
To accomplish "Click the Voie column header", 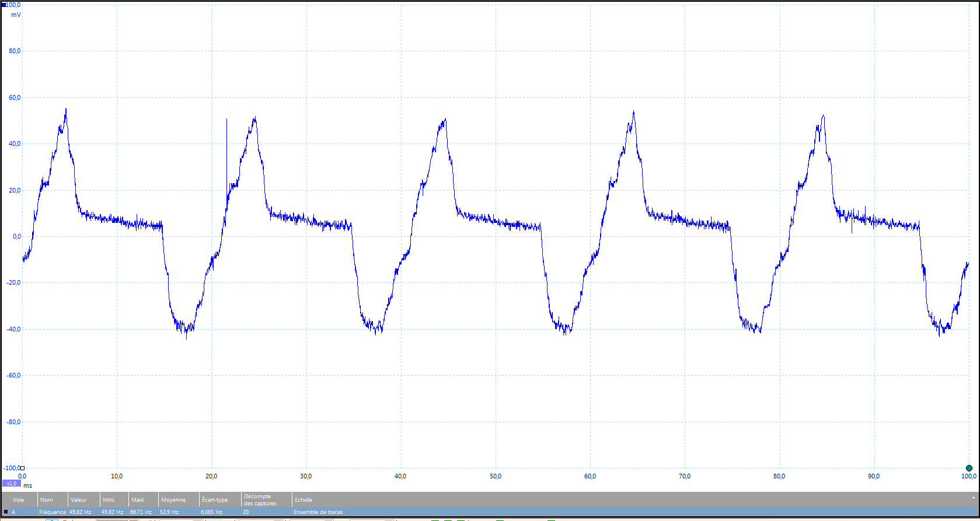I will coord(19,500).
